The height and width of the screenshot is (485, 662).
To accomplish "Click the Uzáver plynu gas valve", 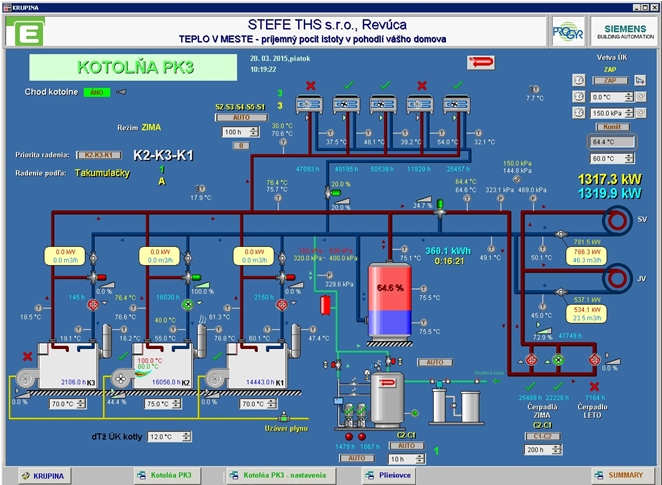I will coord(284,417).
